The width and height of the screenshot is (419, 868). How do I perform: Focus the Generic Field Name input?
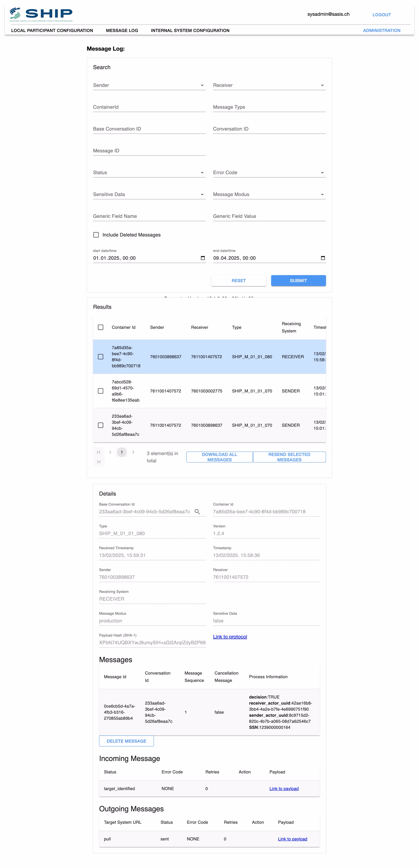[x=149, y=216]
